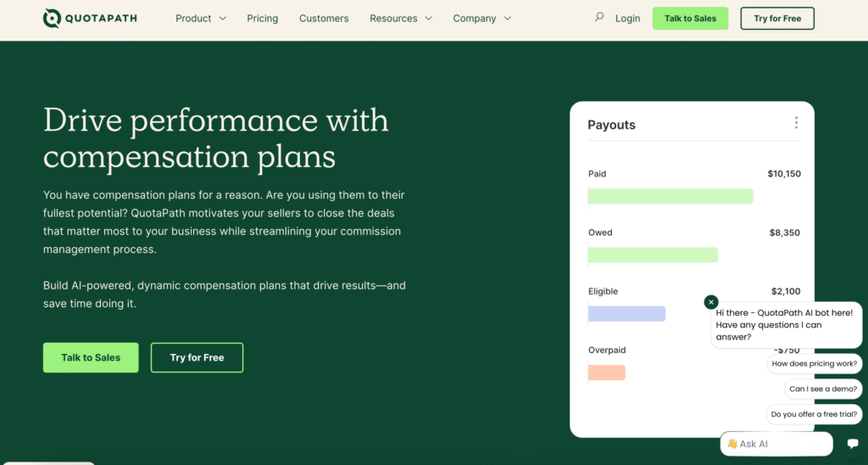The width and height of the screenshot is (868, 465).
Task: Click the Login link
Action: point(628,19)
